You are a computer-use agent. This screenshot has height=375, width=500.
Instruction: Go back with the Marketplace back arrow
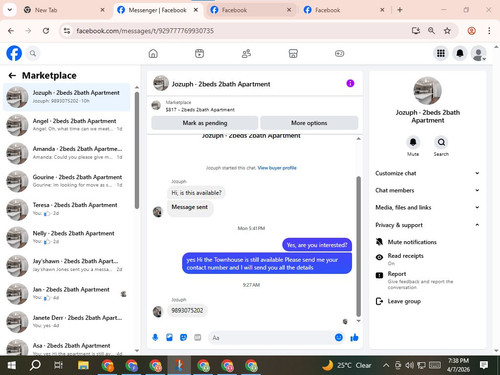click(x=12, y=76)
